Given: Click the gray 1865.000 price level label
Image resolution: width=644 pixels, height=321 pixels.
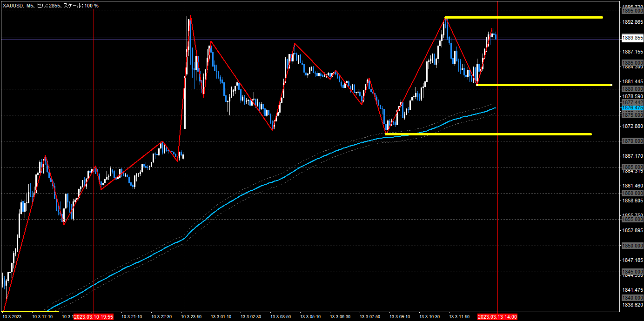Looking at the screenshot, I should tap(632, 167).
